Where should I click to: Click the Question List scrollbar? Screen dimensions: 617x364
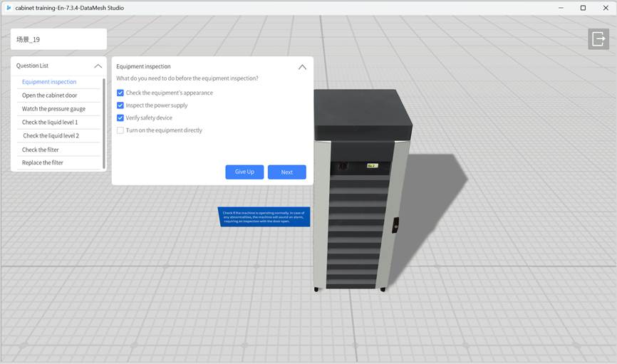(105, 121)
